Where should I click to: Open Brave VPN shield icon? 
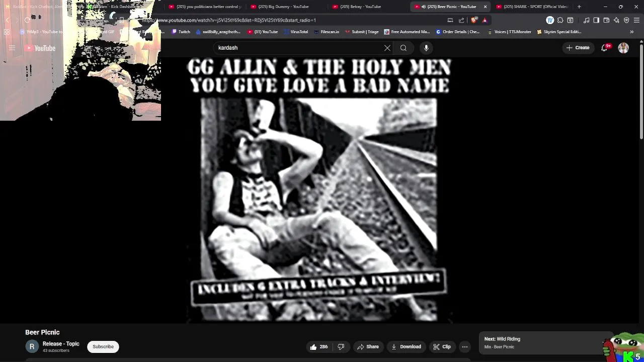coord(626,20)
